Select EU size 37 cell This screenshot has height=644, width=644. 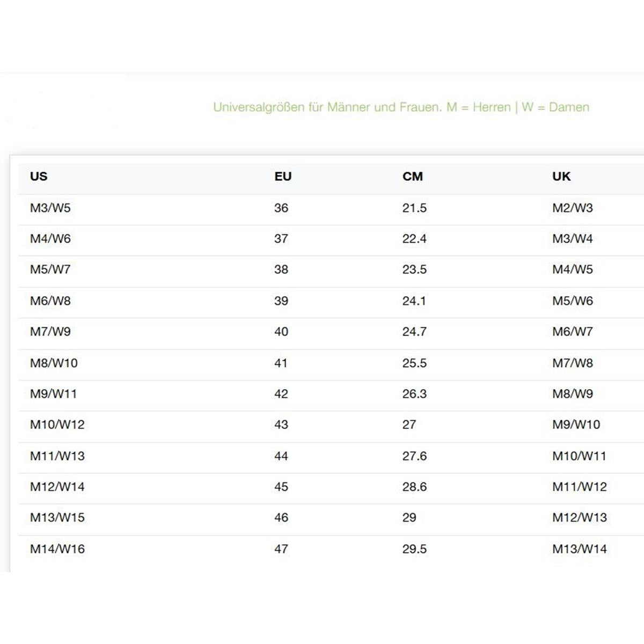[281, 239]
